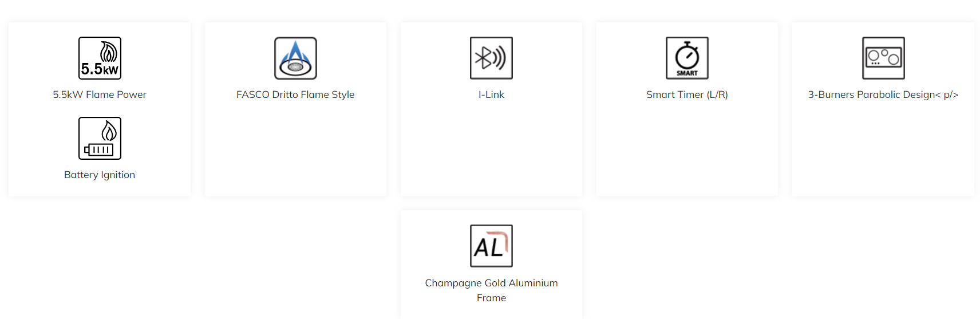This screenshot has width=980, height=319.
Task: Open the I-Link Bluetooth icon
Action: (491, 58)
